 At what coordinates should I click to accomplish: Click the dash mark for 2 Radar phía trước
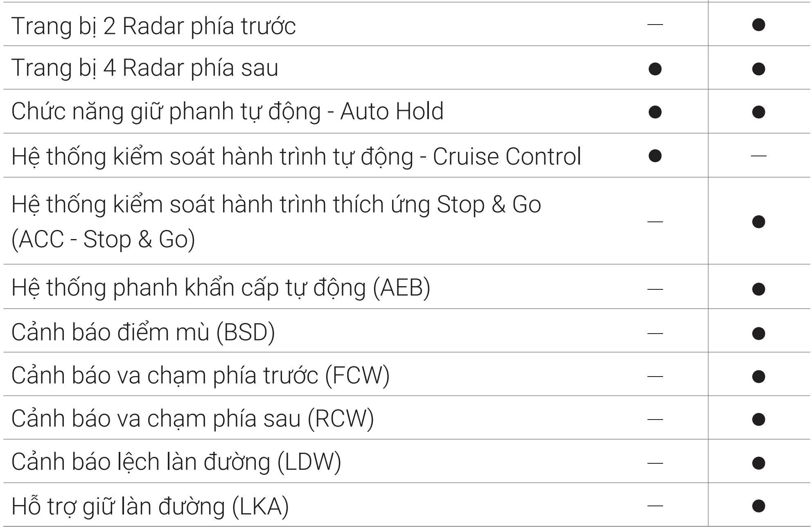(655, 25)
